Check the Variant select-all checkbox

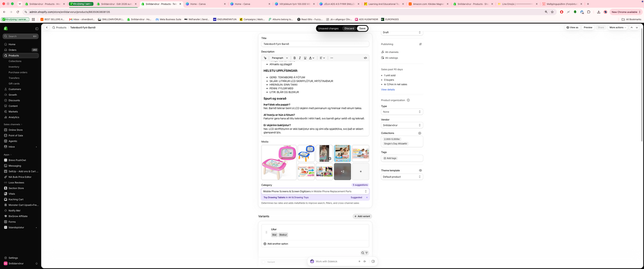264,262
